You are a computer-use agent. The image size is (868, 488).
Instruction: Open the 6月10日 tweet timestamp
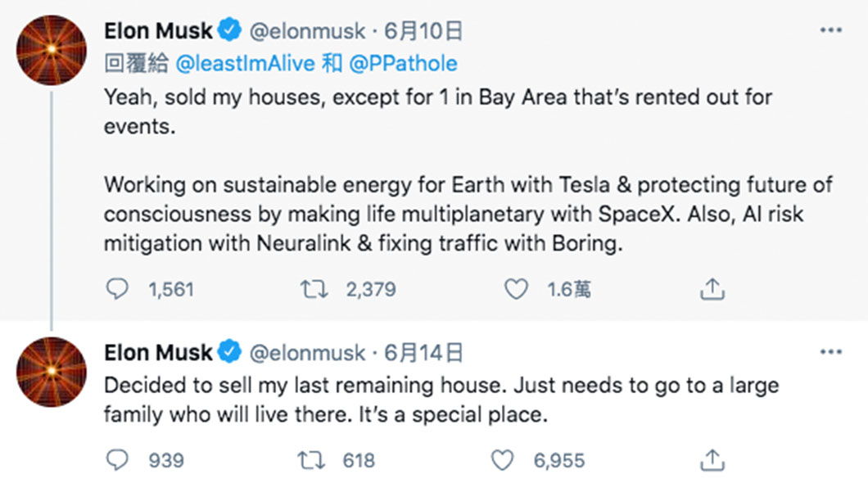[x=423, y=31]
